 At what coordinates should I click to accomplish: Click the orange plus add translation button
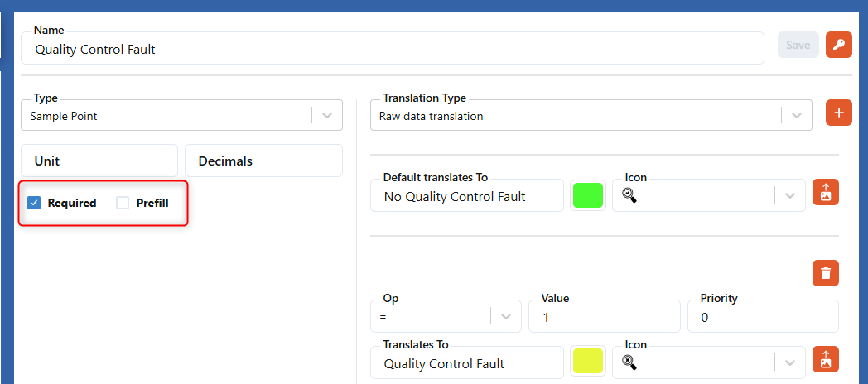[x=838, y=113]
